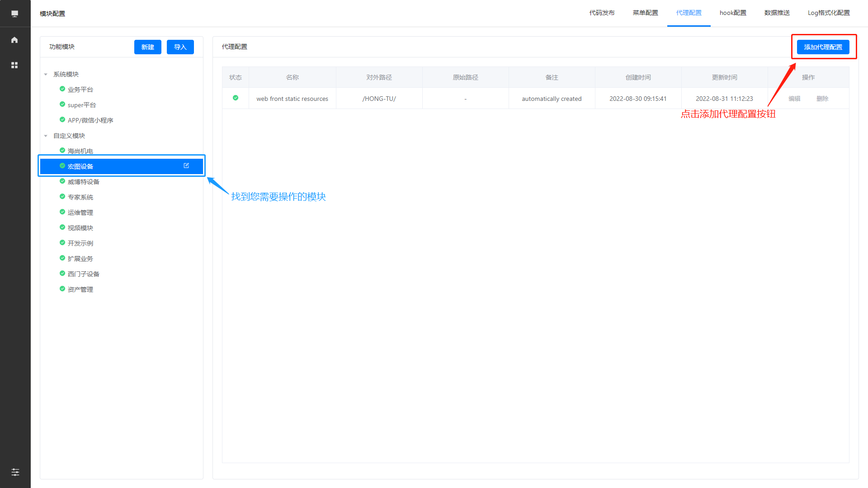
Task: Click the edit icon on 宏图设备 row
Action: 186,166
